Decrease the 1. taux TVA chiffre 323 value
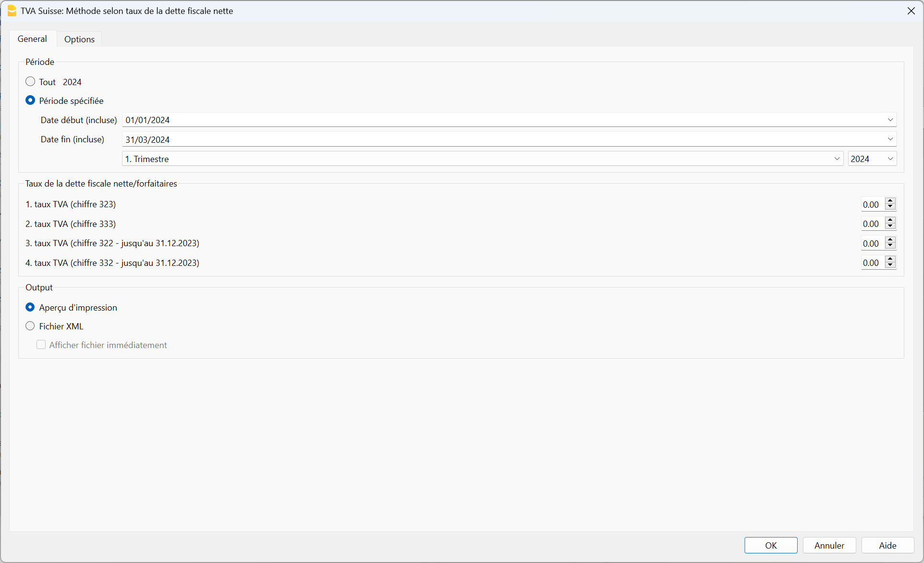Image resolution: width=924 pixels, height=563 pixels. click(x=890, y=207)
